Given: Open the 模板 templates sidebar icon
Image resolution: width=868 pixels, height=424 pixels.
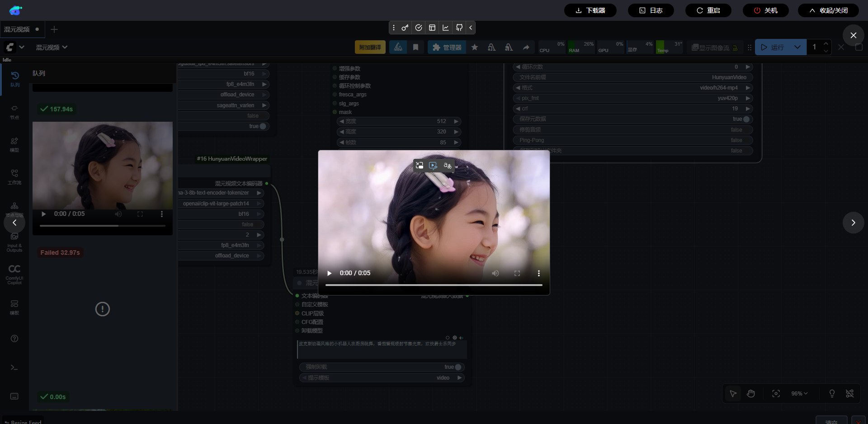Looking at the screenshot, I should click(14, 307).
